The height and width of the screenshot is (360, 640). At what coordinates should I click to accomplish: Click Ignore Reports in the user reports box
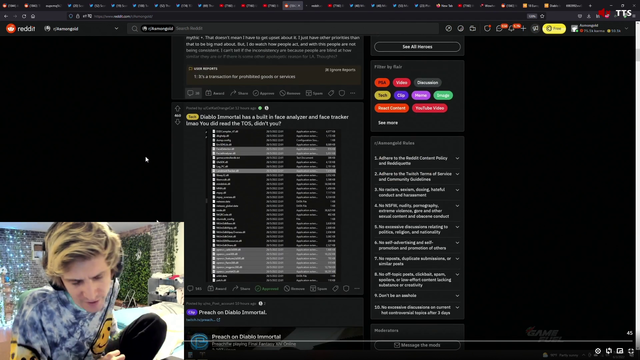click(x=340, y=70)
